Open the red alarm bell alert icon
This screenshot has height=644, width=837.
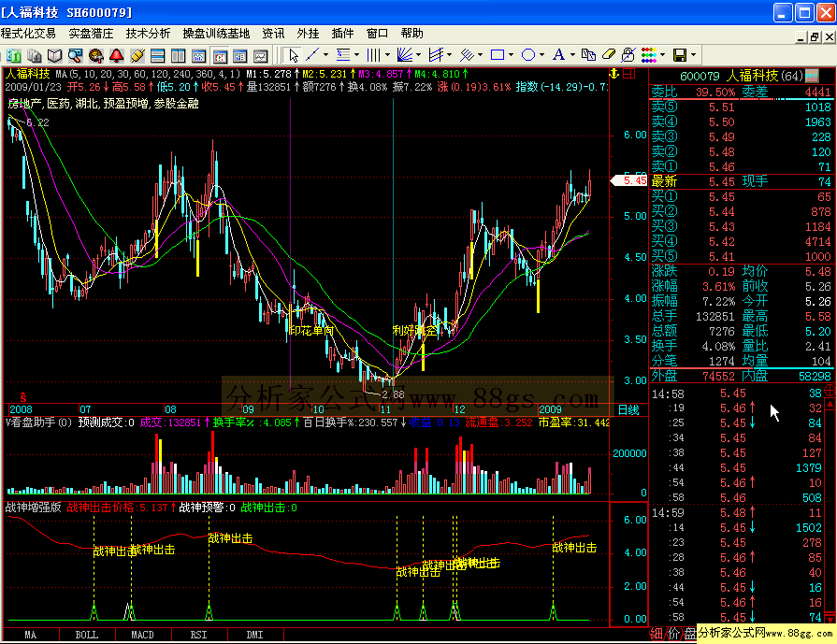(x=116, y=55)
